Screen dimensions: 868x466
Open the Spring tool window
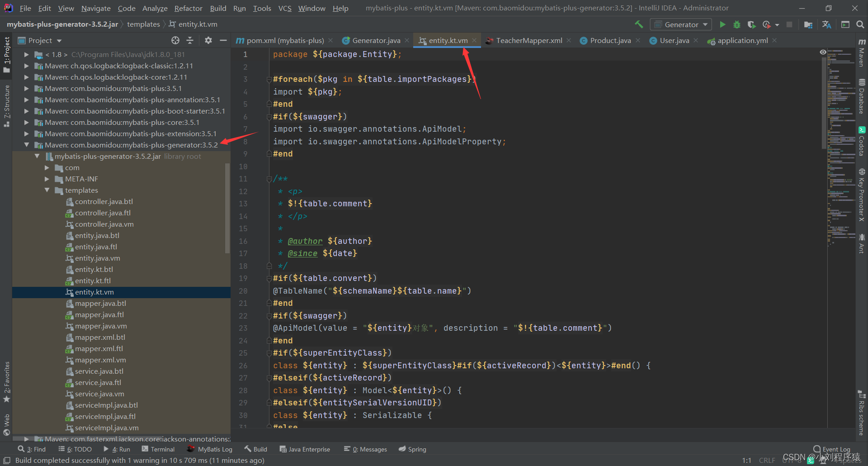[x=412, y=449]
